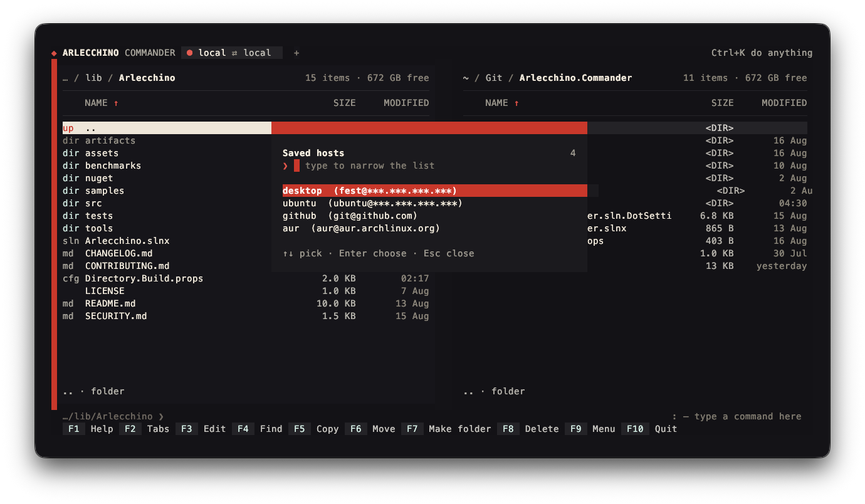The height and width of the screenshot is (504, 865).
Task: Select right panel row modified yesterday
Action: pos(698,266)
